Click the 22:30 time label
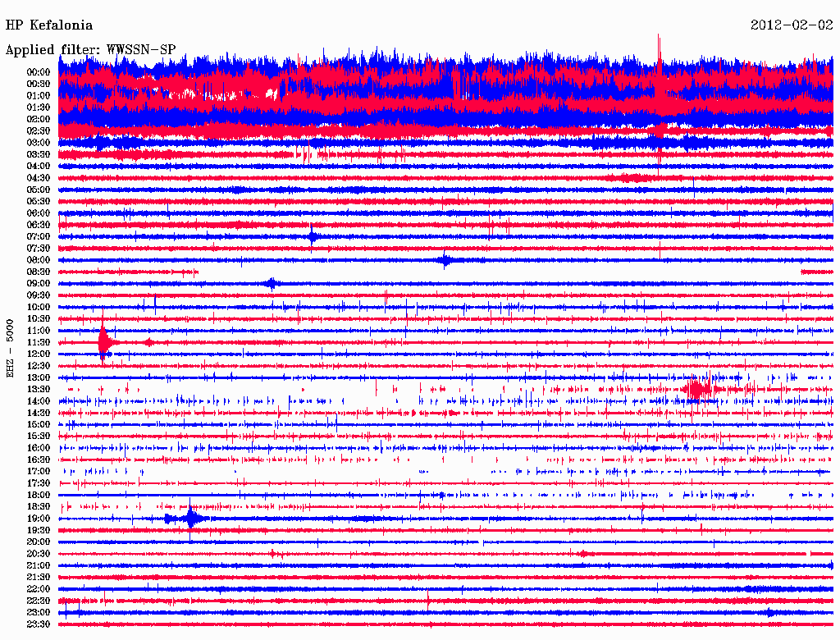The image size is (840, 640). (x=38, y=601)
